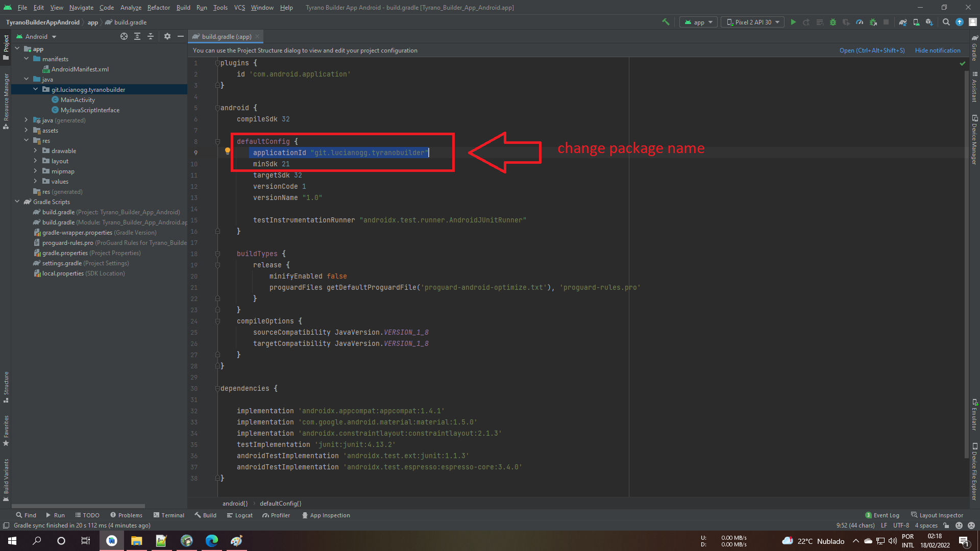Image resolution: width=980 pixels, height=551 pixels.
Task: Open the Refactor menu
Action: 158,7
